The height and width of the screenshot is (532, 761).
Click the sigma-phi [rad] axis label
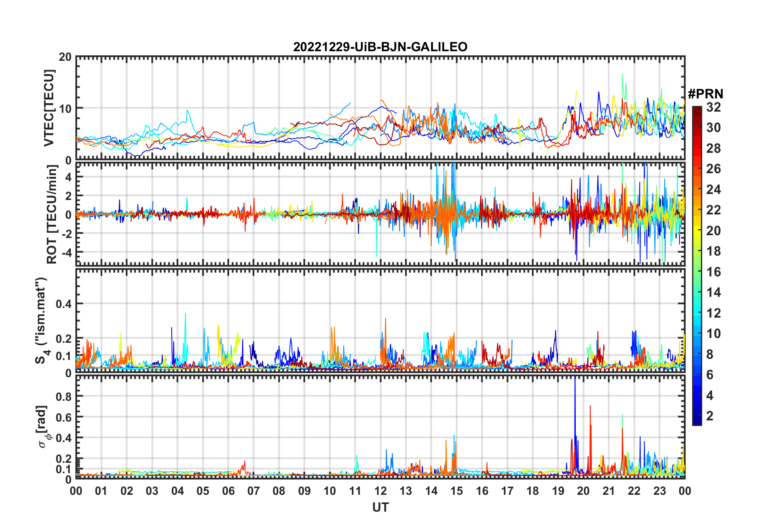click(x=42, y=426)
